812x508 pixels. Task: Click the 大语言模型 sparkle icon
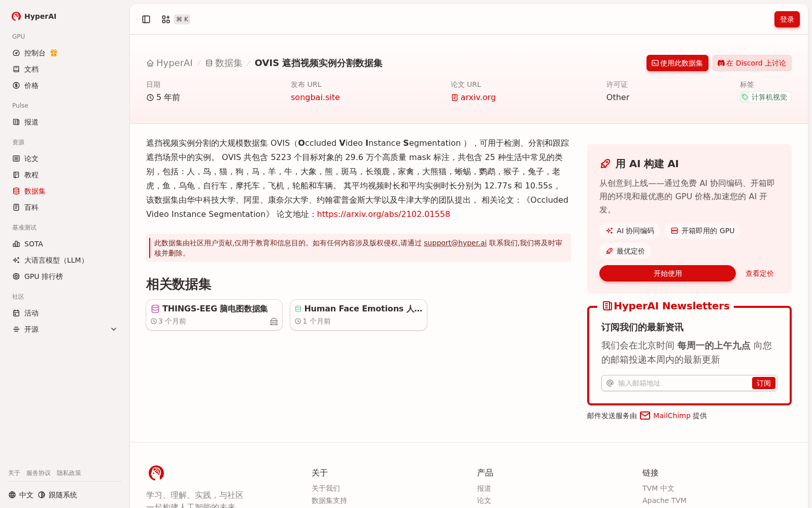click(16, 260)
